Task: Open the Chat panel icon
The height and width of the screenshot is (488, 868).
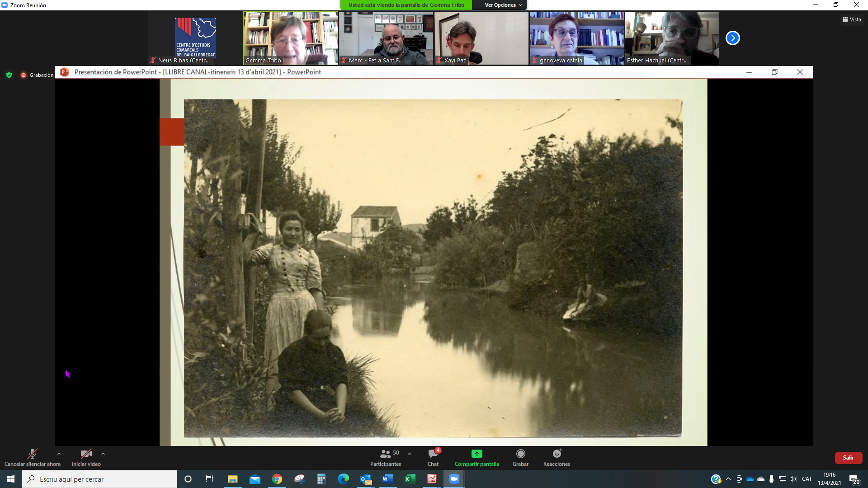Action: tap(433, 454)
